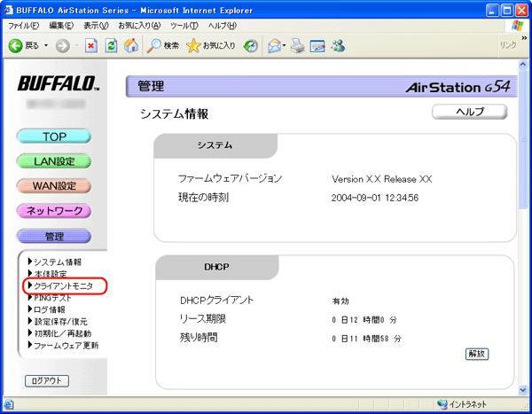Click the Edit page toolbar icon

pos(317,46)
